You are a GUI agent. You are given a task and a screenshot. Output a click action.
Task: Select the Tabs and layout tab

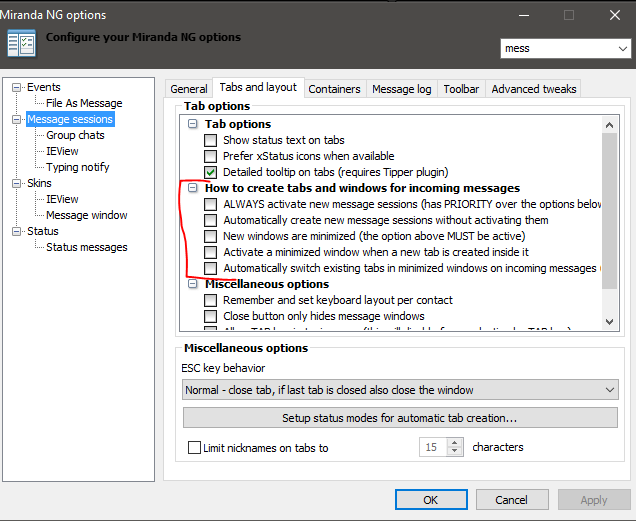coord(258,87)
